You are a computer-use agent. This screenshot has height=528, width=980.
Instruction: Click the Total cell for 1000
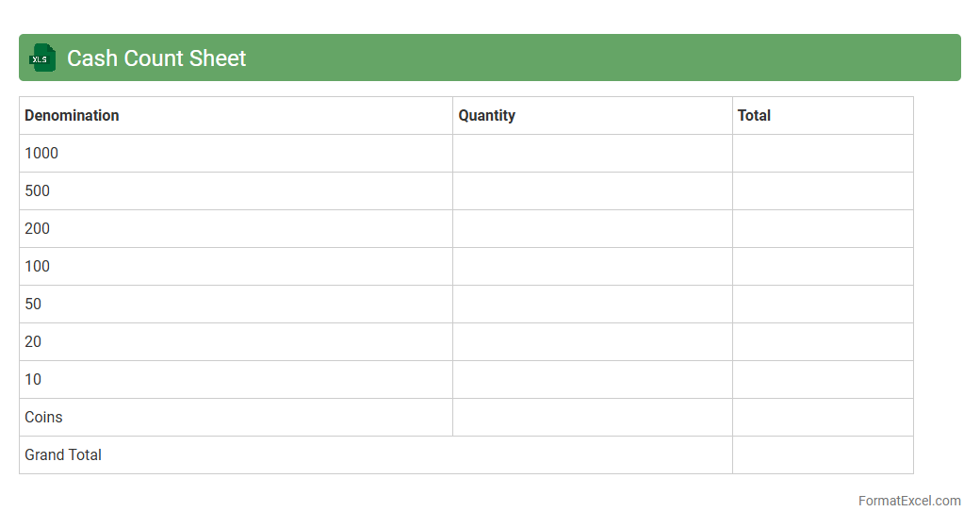click(823, 153)
